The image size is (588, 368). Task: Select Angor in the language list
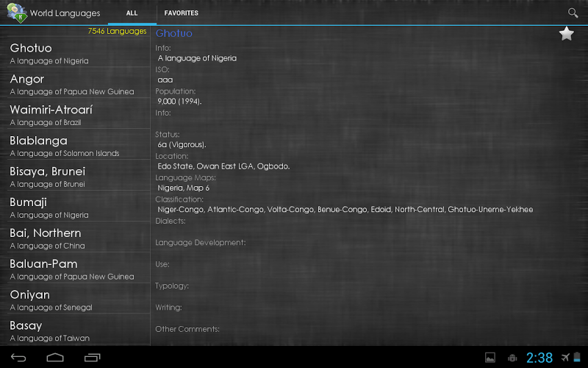79,85
